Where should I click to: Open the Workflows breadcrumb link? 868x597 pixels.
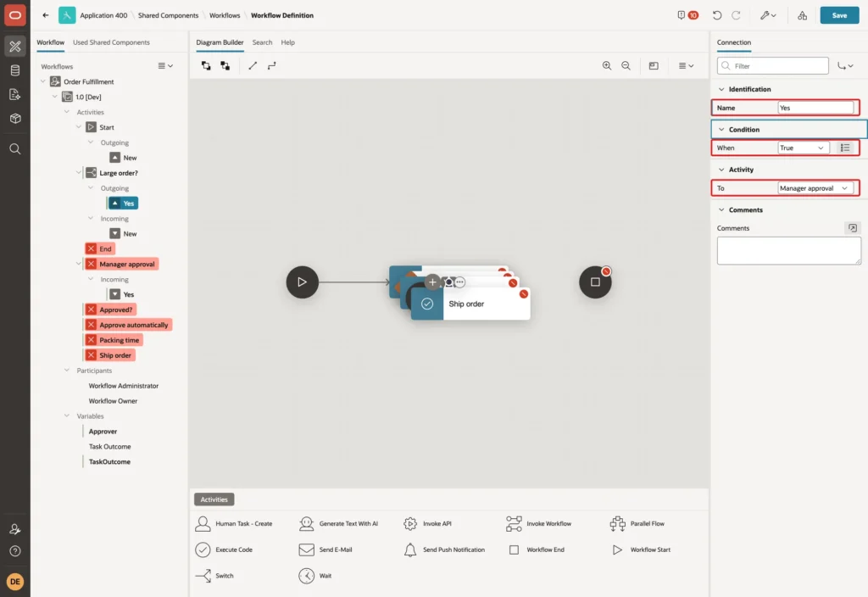tap(225, 15)
